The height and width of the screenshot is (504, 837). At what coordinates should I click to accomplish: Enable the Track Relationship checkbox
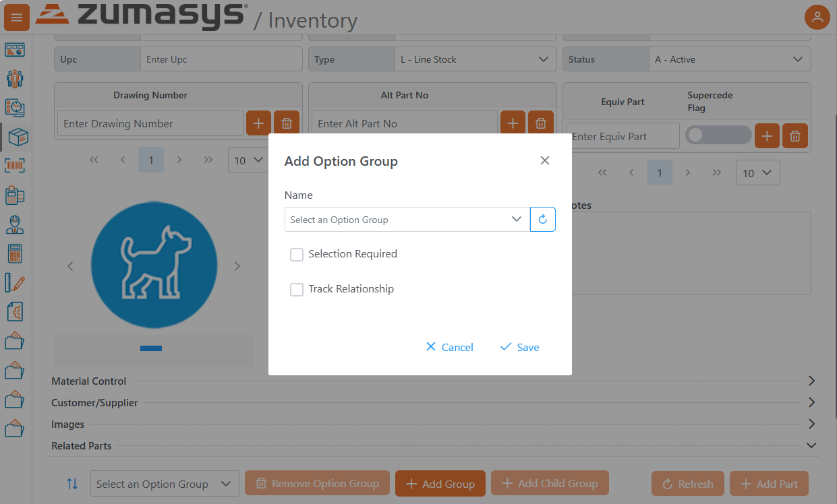coord(297,290)
